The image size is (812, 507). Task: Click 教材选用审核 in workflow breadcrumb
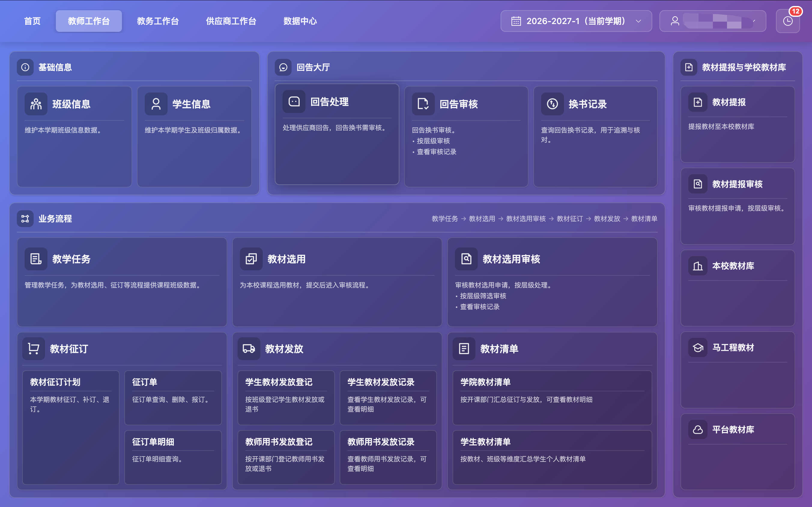526,219
